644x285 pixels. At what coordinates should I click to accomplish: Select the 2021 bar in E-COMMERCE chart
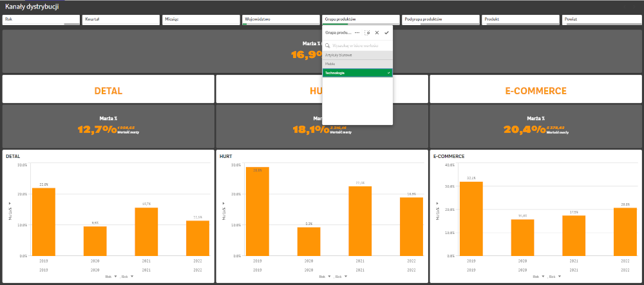574,235
